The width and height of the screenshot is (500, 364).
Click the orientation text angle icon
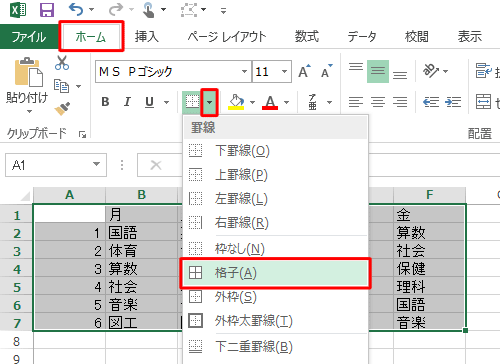(431, 71)
